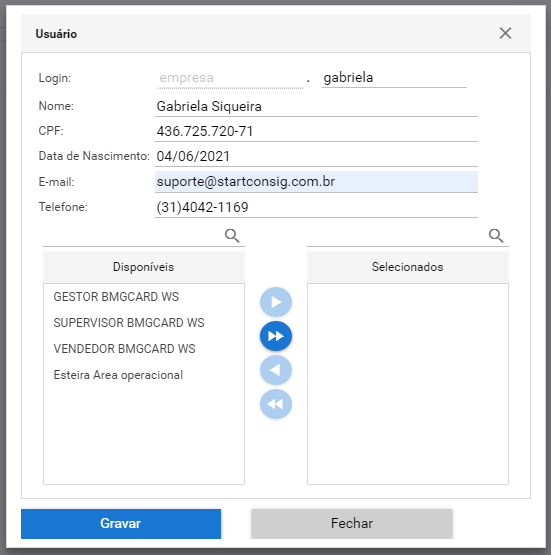Click the Disponíveis search magnifier icon
Screen dimensions: 551x555
232,235
